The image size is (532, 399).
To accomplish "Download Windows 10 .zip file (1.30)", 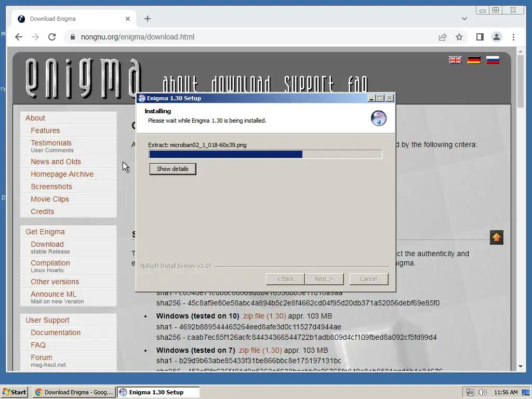I will tap(263, 316).
